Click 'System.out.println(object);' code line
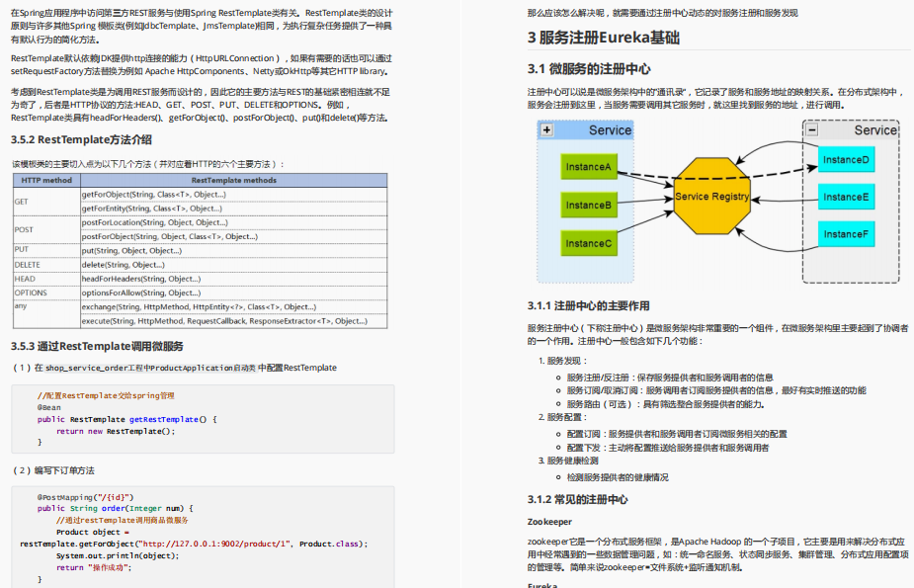This screenshot has height=588, width=914. pyautogui.click(x=118, y=556)
